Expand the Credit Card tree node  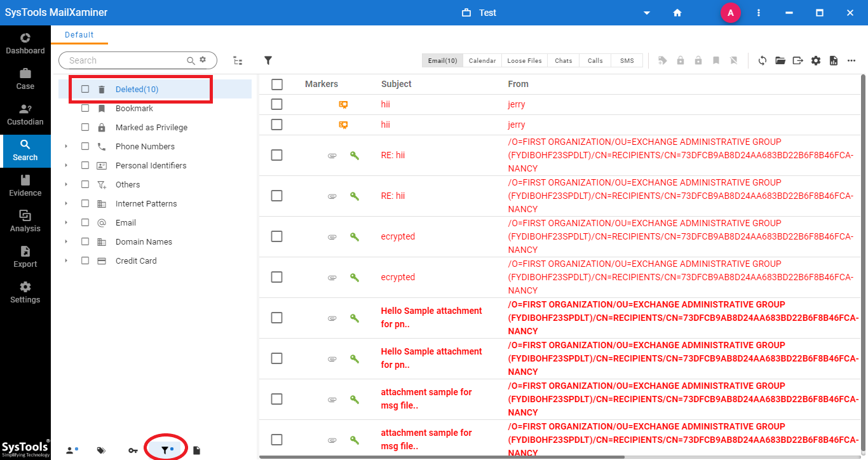pyautogui.click(x=66, y=261)
